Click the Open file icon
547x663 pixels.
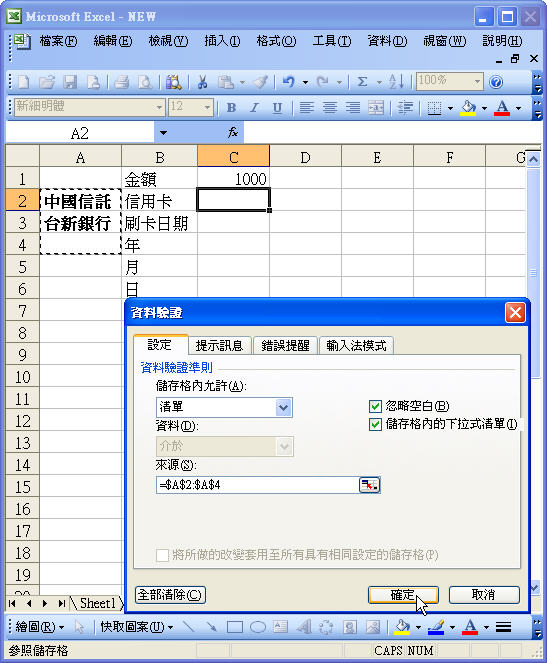(x=47, y=82)
